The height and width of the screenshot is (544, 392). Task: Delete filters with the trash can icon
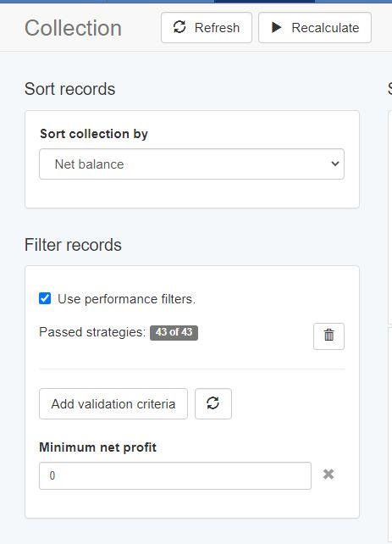[329, 336]
